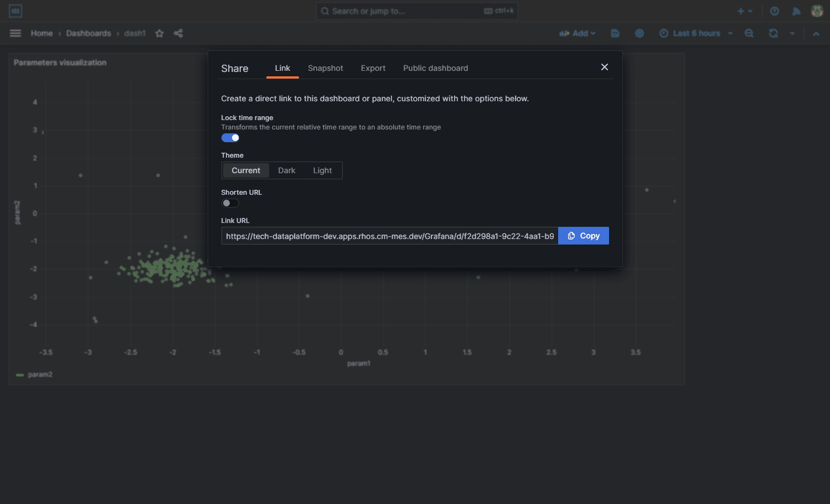Click the refresh dashboard icon
Viewport: 830px width, 504px height.
click(774, 33)
